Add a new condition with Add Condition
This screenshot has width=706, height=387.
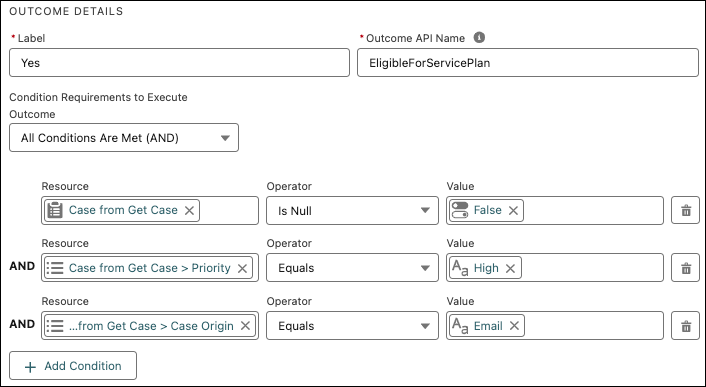[73, 366]
